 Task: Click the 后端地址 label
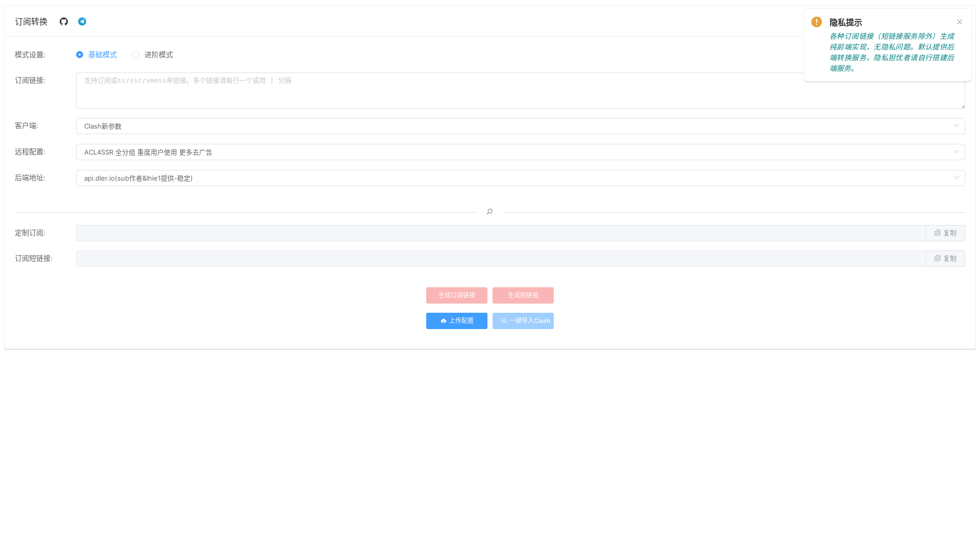pos(30,178)
